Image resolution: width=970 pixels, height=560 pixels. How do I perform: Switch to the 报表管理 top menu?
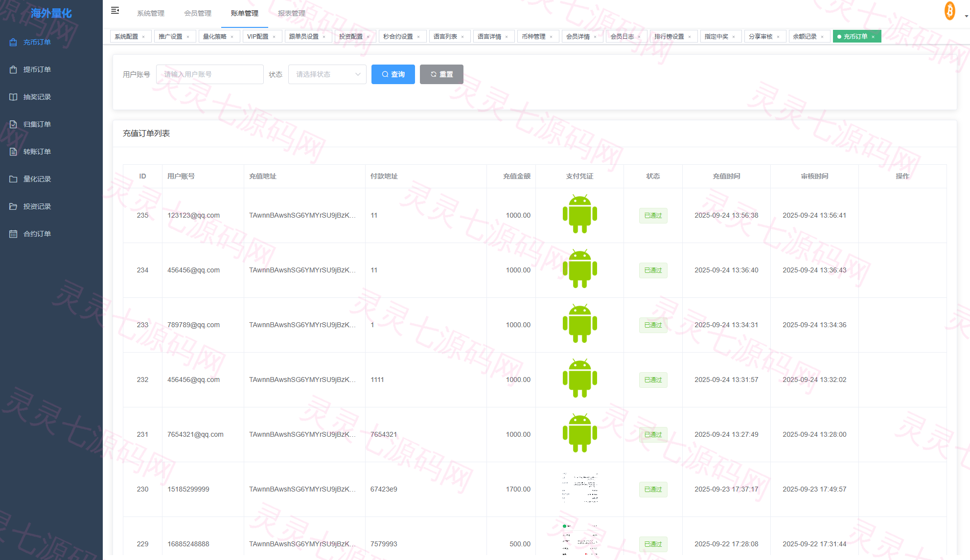(292, 13)
